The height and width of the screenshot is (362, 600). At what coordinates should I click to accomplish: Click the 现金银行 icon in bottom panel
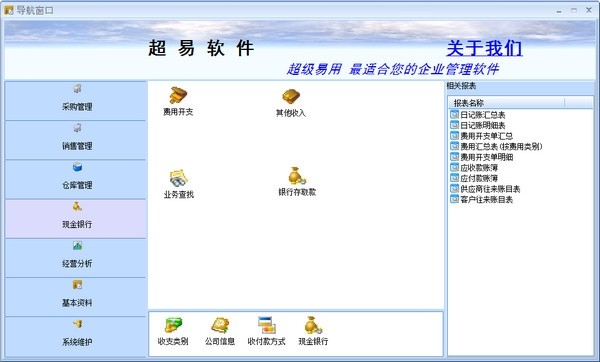point(313,331)
